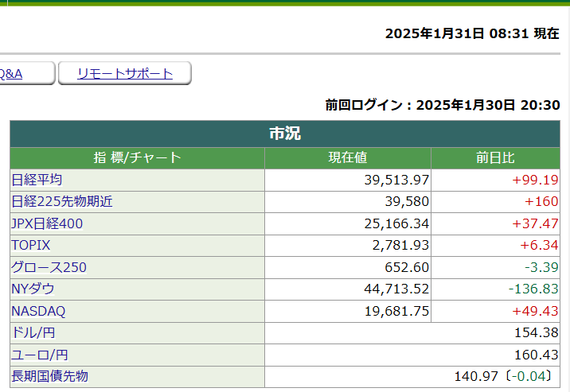Click the 日経225先物期近 link
Image resolution: width=570 pixels, height=392 pixels.
click(62, 202)
